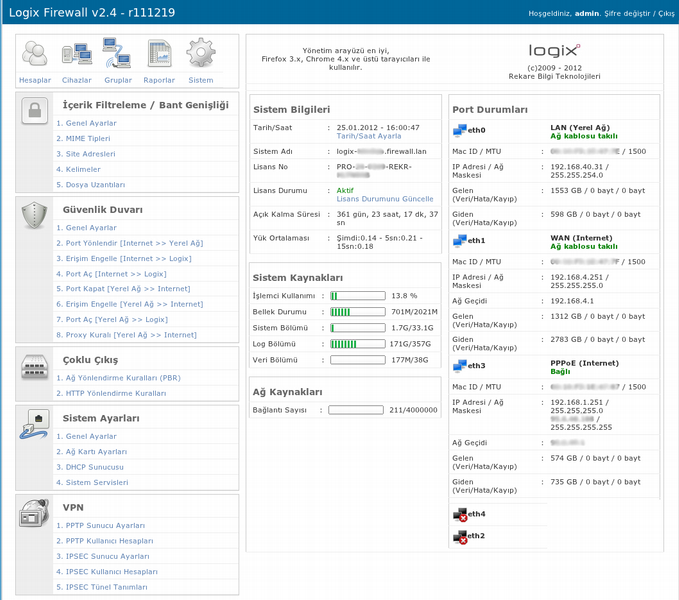Click Lisans Durumunu Güncelle link
The width and height of the screenshot is (679, 600).
click(385, 199)
